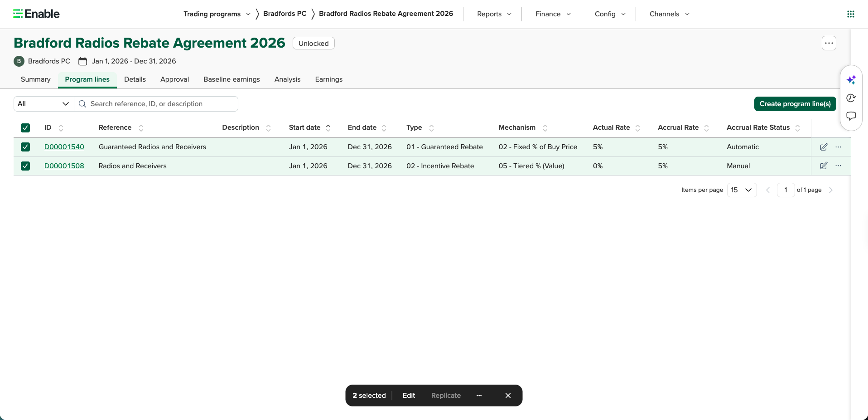This screenshot has width=868, height=420.
Task: Click Edit in the selection bar
Action: pyautogui.click(x=409, y=396)
